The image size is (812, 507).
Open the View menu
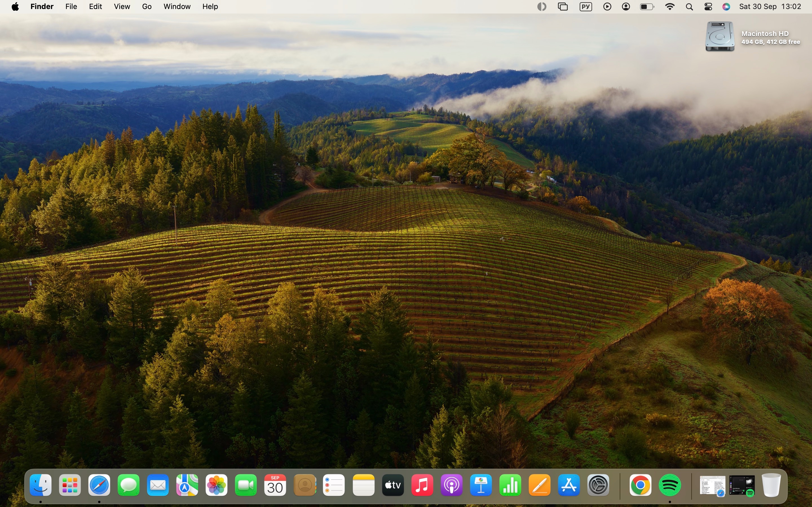pos(122,7)
